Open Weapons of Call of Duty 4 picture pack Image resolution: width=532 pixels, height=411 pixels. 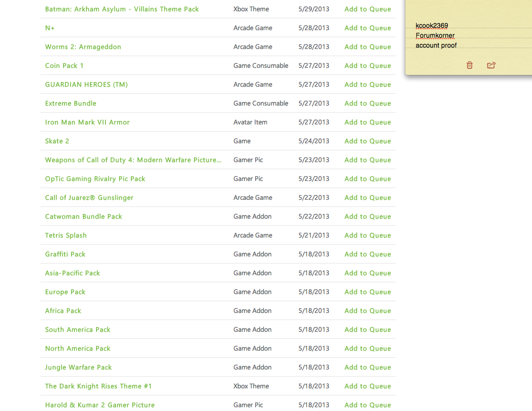[133, 160]
